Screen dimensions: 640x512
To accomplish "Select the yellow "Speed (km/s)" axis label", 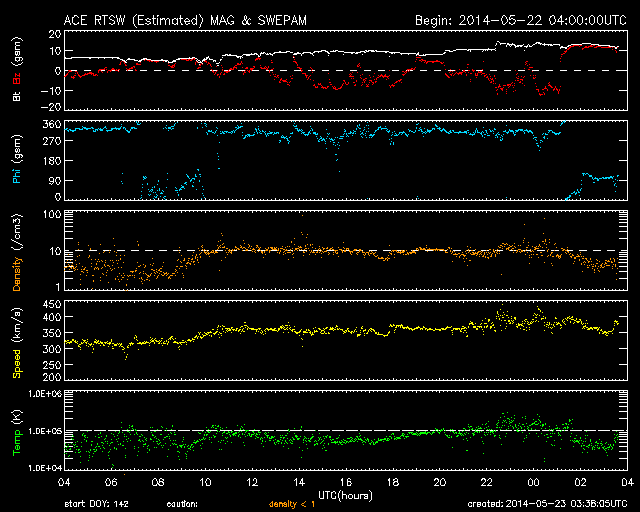I will coord(17,343).
